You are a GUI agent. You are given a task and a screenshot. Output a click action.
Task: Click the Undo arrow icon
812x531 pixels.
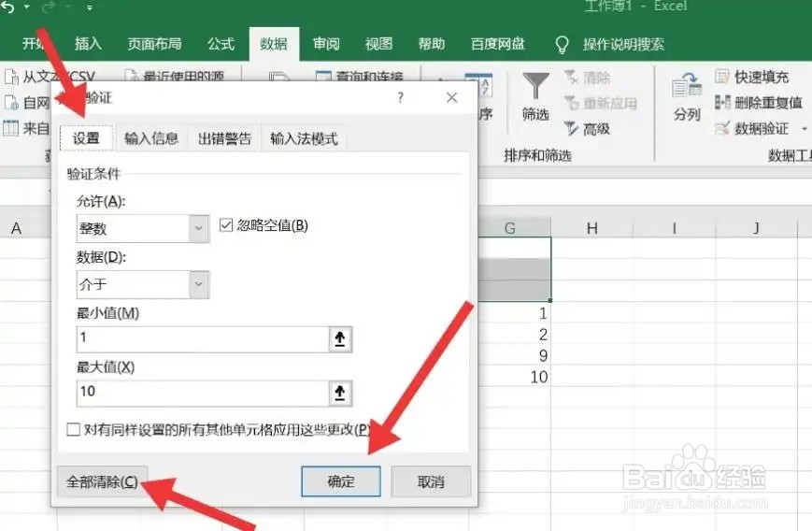coord(7,7)
